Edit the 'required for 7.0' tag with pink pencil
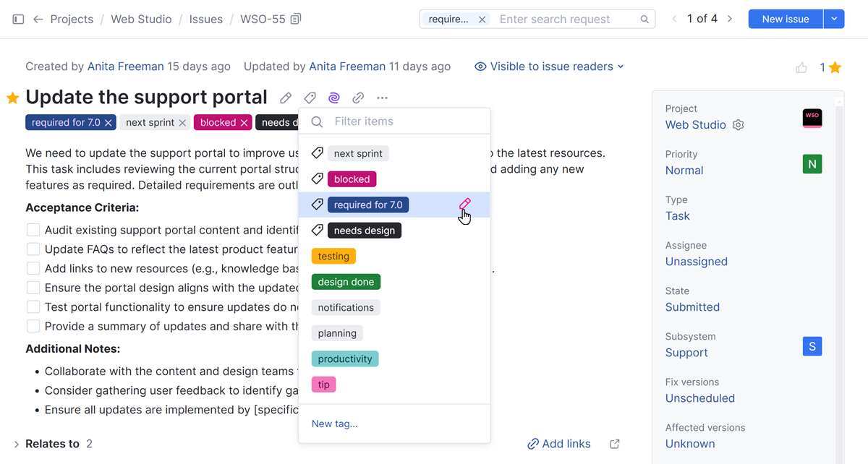 click(x=465, y=204)
